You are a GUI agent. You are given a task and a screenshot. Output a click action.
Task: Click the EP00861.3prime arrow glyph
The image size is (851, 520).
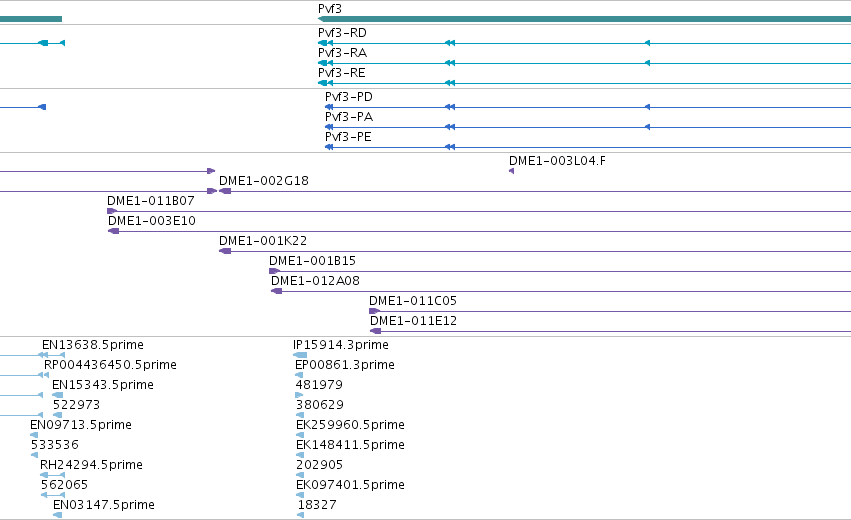pos(299,375)
